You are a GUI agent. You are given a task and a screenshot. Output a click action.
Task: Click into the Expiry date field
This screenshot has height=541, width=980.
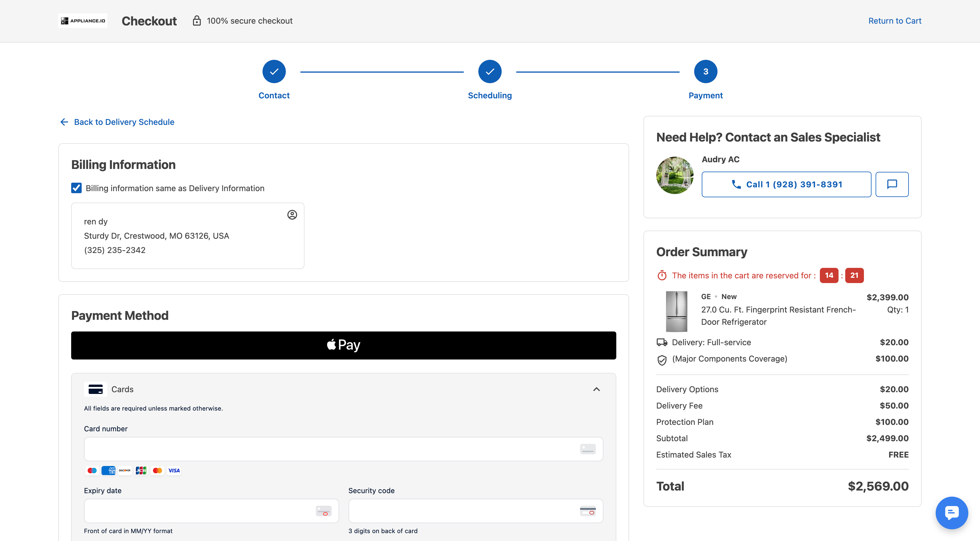click(x=211, y=511)
